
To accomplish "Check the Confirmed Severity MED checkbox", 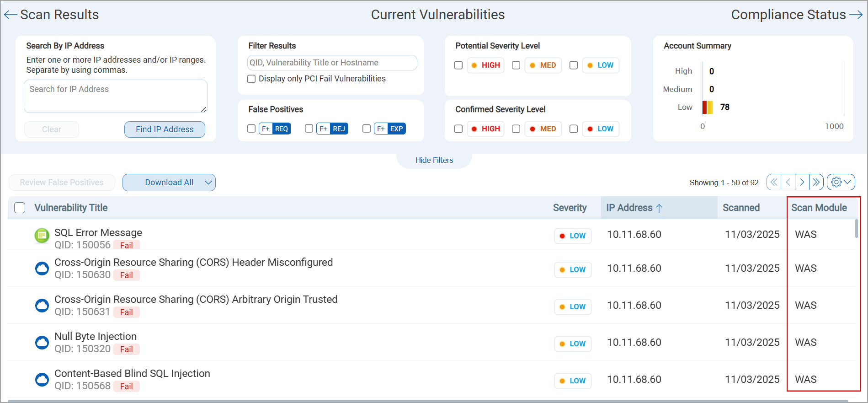I will (516, 129).
